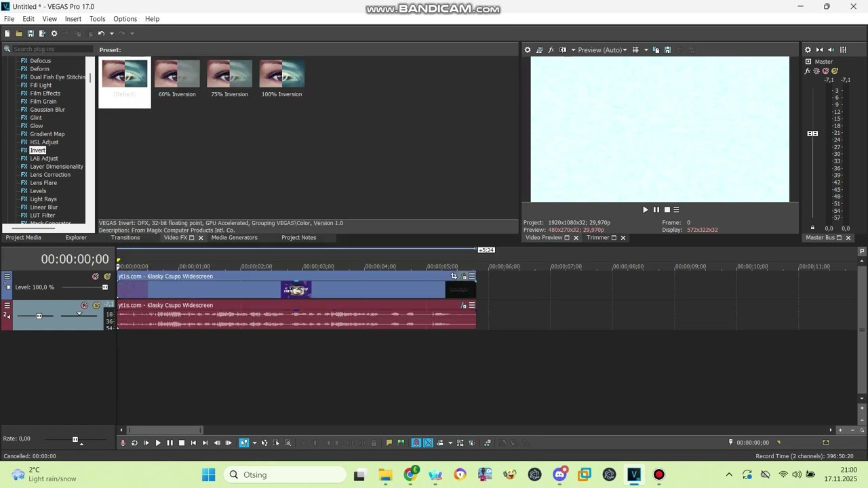The height and width of the screenshot is (488, 868).
Task: Click the Dim Output icon in Master Bus
Action: tap(831, 49)
